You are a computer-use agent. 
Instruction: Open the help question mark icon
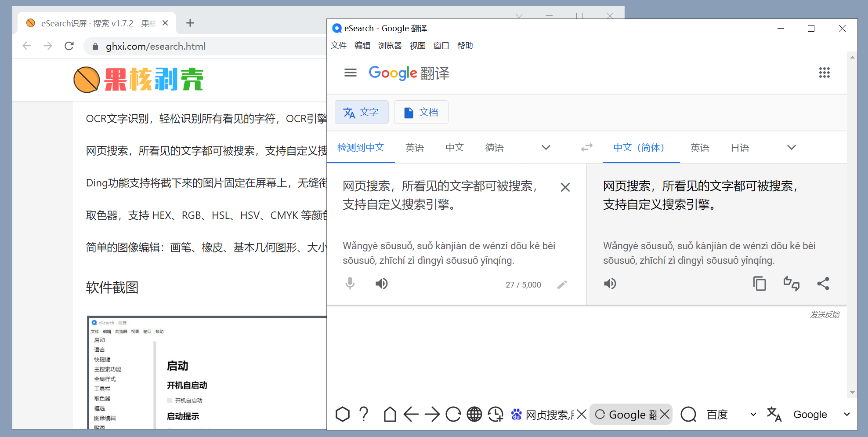click(x=363, y=414)
